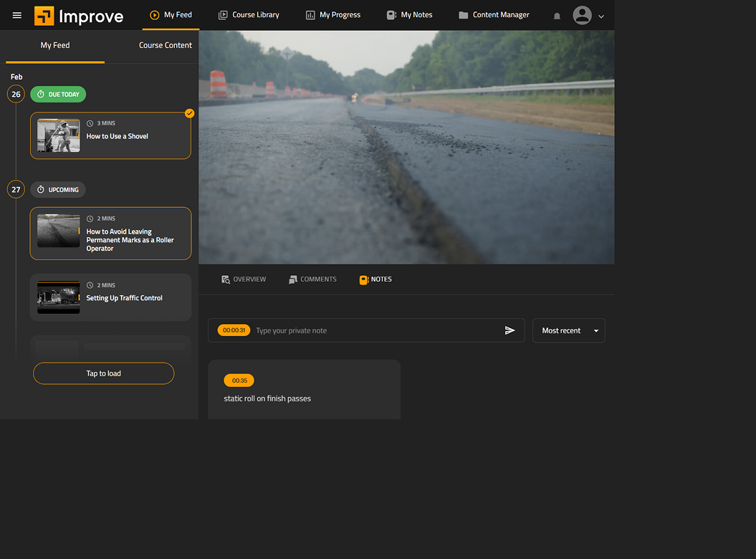Click the My Notes icon in navbar
756x559 pixels.
coord(391,15)
